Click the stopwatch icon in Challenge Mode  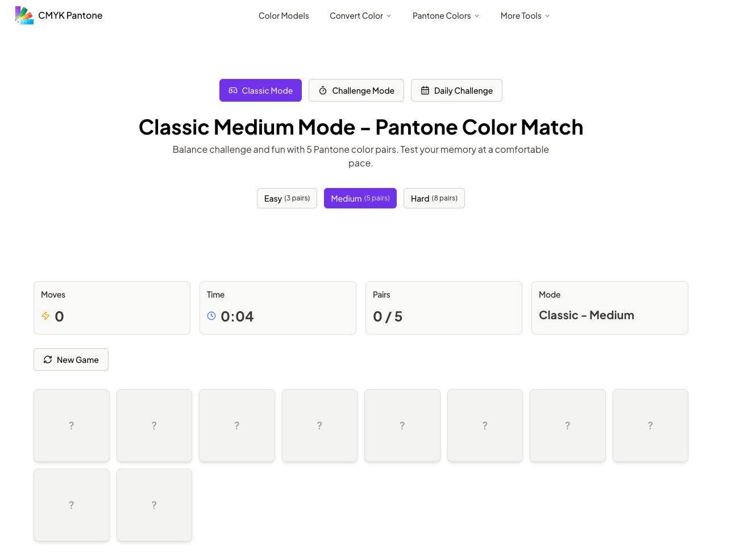(x=323, y=90)
